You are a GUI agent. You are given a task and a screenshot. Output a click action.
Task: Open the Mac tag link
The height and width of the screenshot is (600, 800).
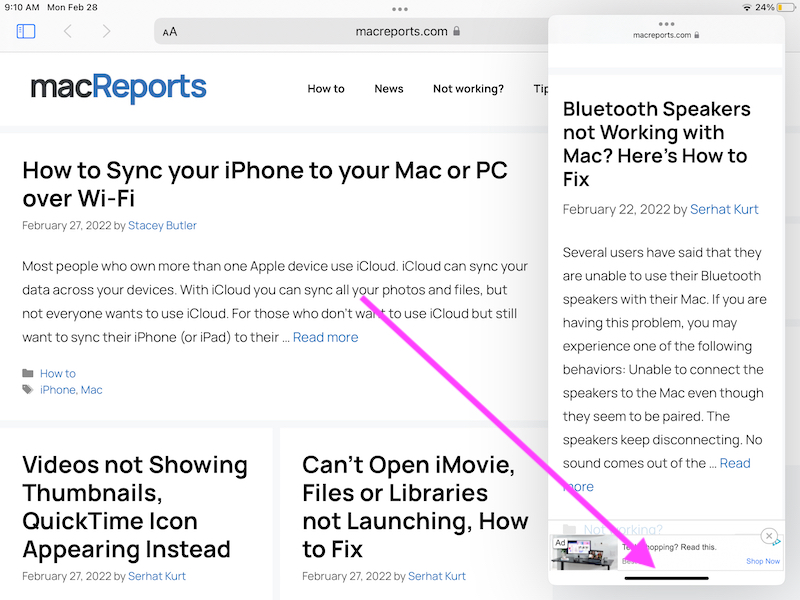click(91, 390)
